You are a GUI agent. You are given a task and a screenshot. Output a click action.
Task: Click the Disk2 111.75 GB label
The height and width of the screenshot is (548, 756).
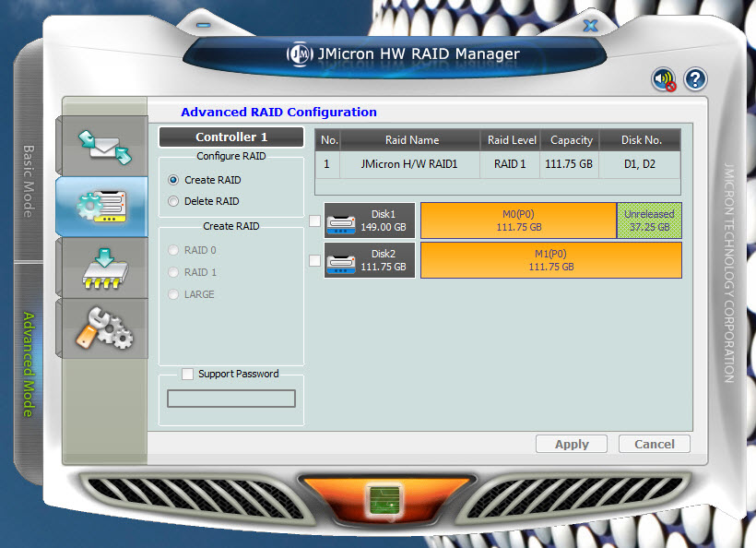[x=384, y=260]
